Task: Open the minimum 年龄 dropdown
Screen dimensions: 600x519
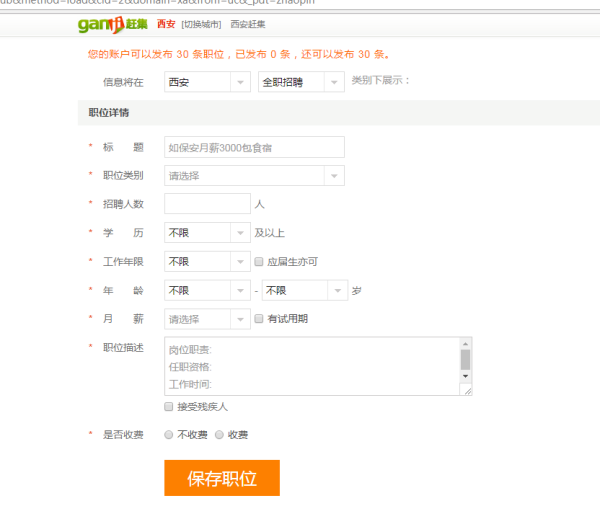Action: coord(207,291)
